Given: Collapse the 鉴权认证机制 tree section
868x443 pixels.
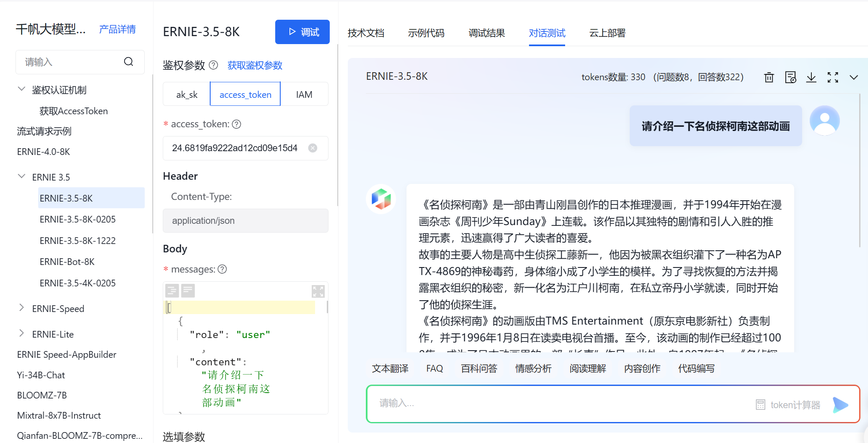Looking at the screenshot, I should coord(21,89).
